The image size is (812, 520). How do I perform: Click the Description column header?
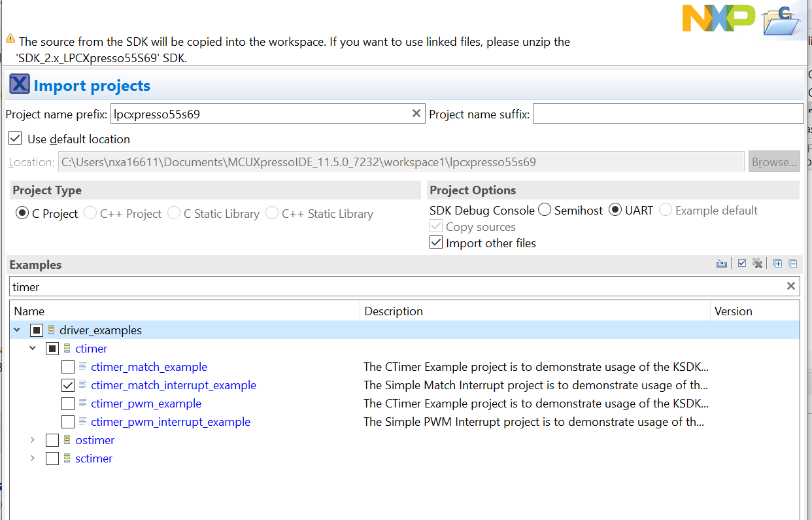coord(394,311)
